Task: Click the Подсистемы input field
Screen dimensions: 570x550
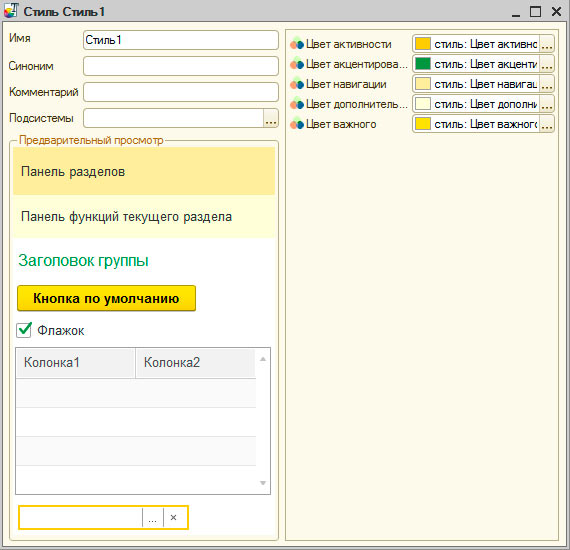Action: click(173, 118)
